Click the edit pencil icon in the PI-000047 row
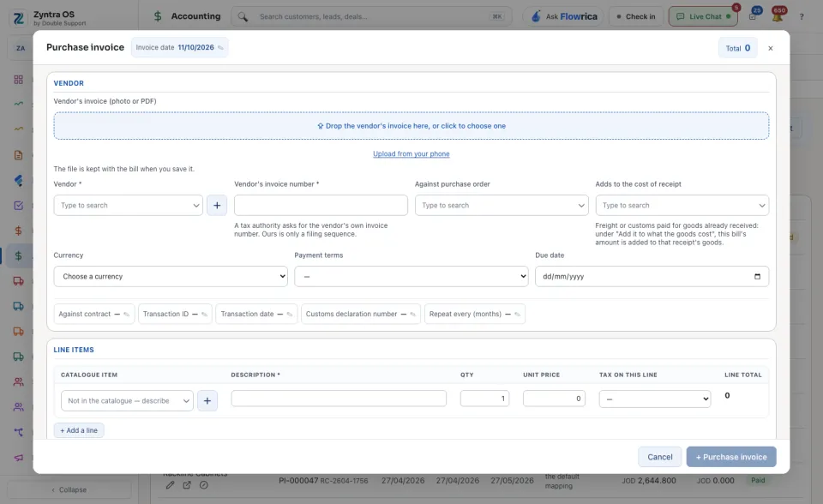This screenshot has height=504, width=823. pos(170,485)
